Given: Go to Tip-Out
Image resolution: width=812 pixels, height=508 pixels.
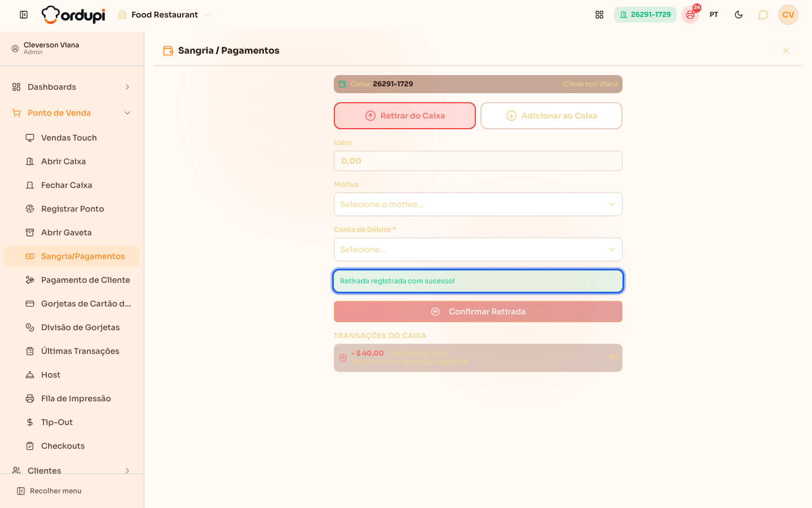Looking at the screenshot, I should (x=72, y=422).
